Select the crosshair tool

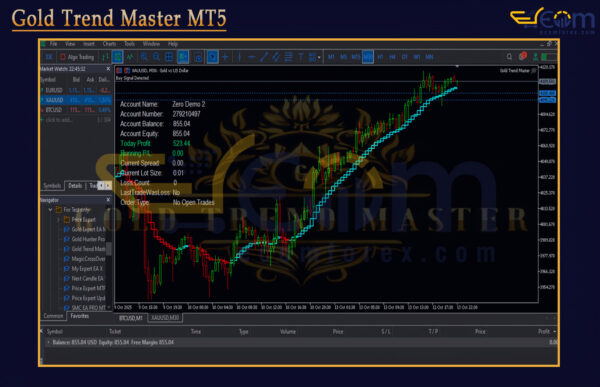(x=225, y=57)
